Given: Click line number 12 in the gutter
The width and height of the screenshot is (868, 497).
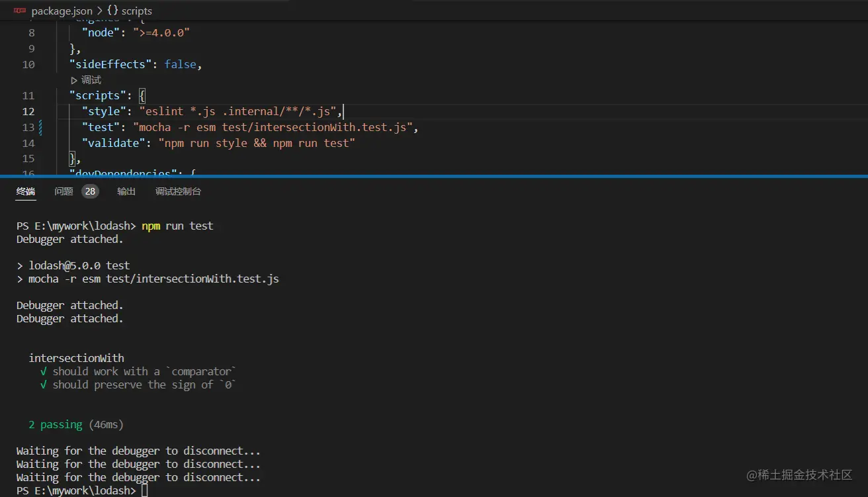Looking at the screenshot, I should (28, 111).
